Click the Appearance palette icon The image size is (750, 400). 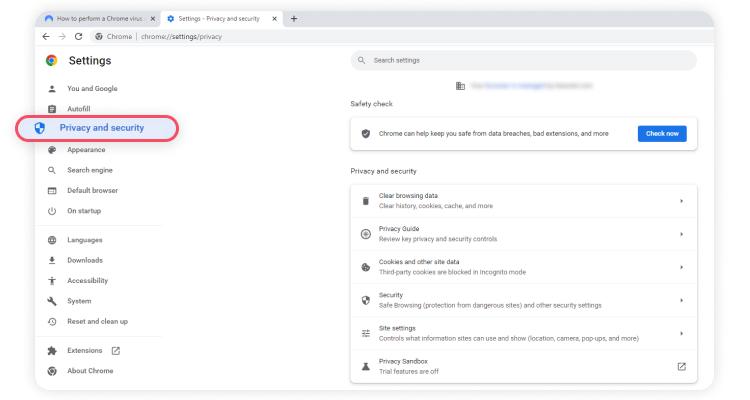tap(52, 150)
